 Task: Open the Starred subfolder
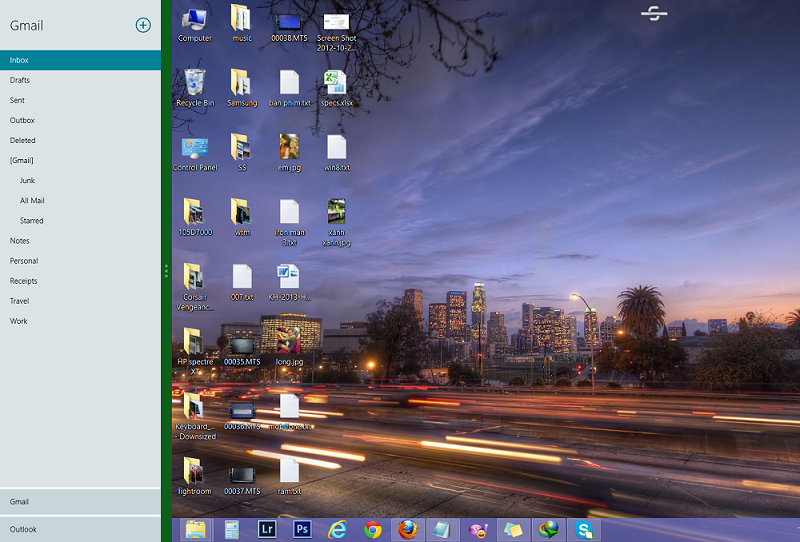pos(80,220)
